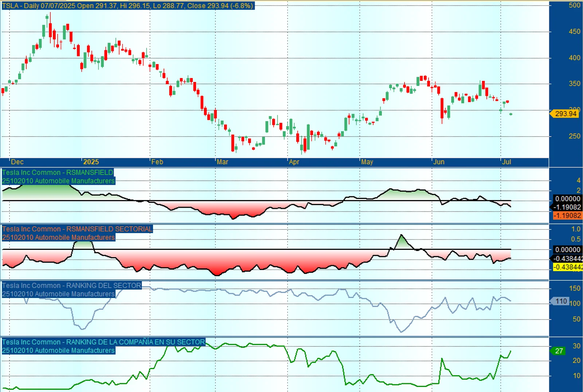Screen dimensions: 583x392
Task: Click the 500 price scale label
Action: point(575,5)
